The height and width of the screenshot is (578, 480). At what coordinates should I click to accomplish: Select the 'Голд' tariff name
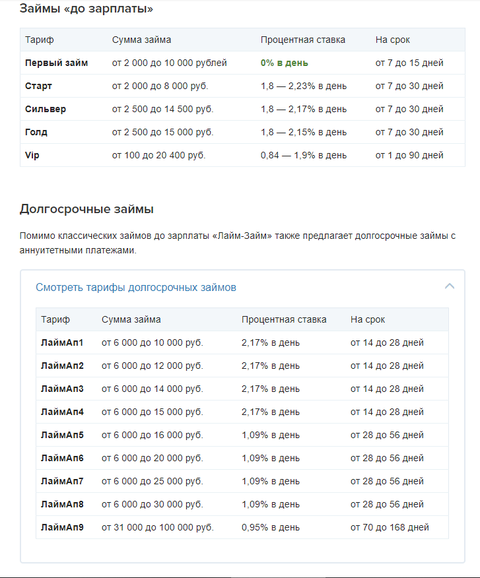point(36,132)
